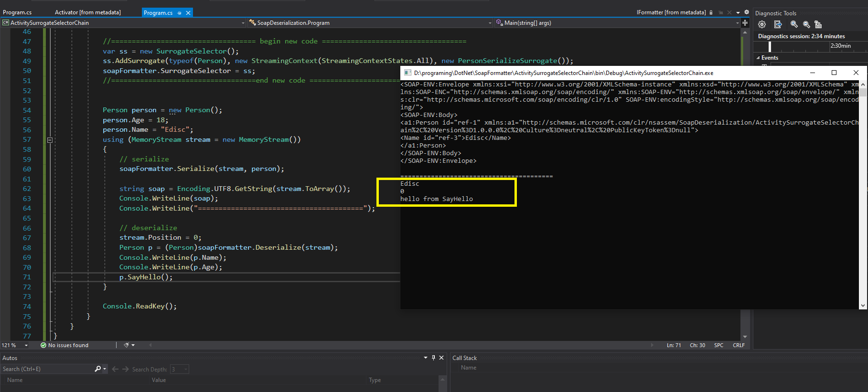Select the IFormatter [from metadata] tab
The width and height of the screenshot is (868, 392).
coord(671,12)
